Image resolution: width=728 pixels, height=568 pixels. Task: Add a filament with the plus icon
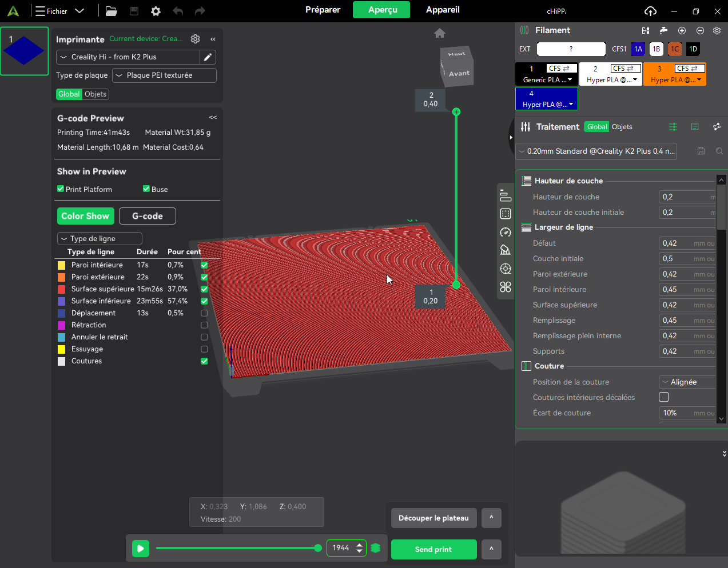click(x=682, y=30)
